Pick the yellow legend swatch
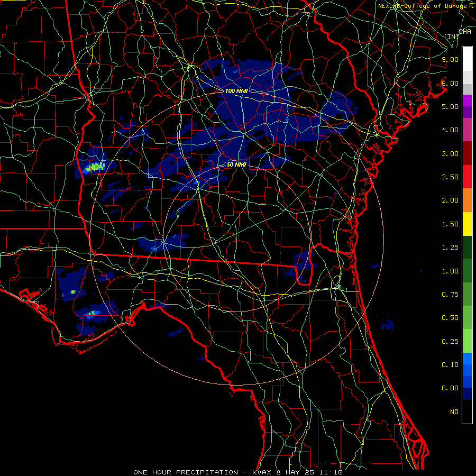The width and height of the screenshot is (476, 476). 467,224
